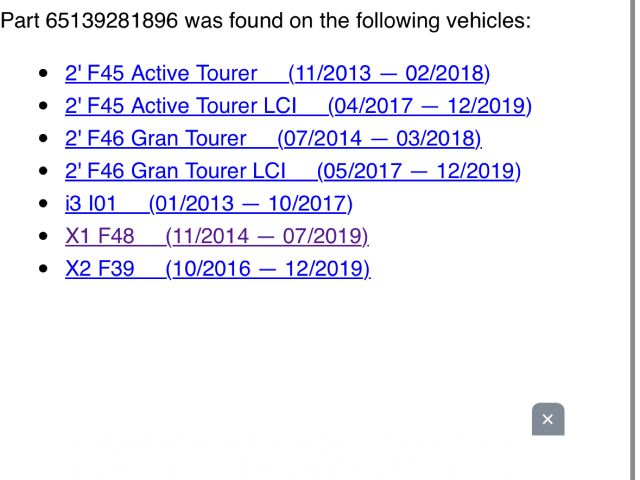Viewport: 640px width, 480px height.
Task: Go to the X2 F39 vehicle link
Action: (x=99, y=269)
